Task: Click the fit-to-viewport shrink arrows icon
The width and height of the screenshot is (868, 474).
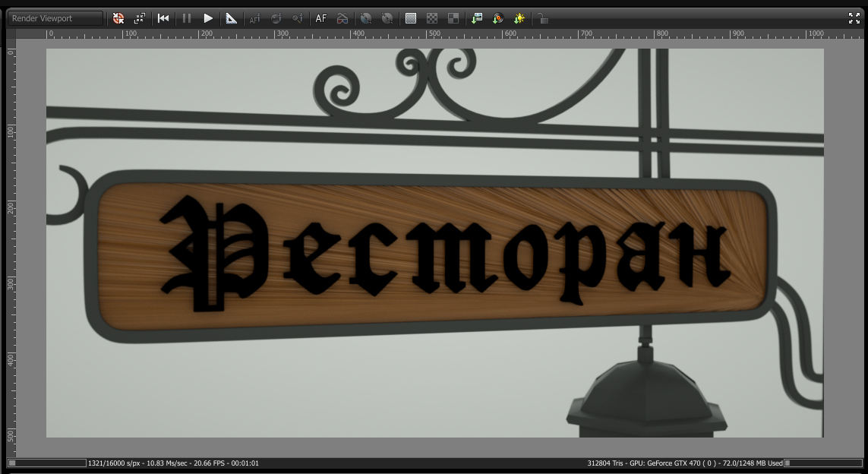Action: coord(140,18)
